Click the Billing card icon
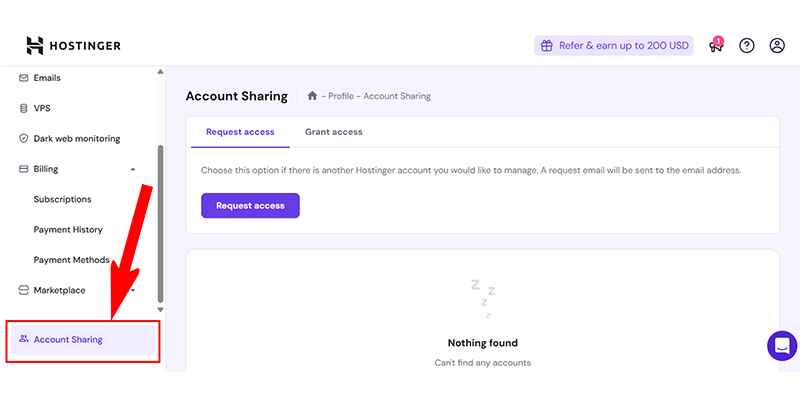This screenshot has width=800, height=400. point(23,169)
